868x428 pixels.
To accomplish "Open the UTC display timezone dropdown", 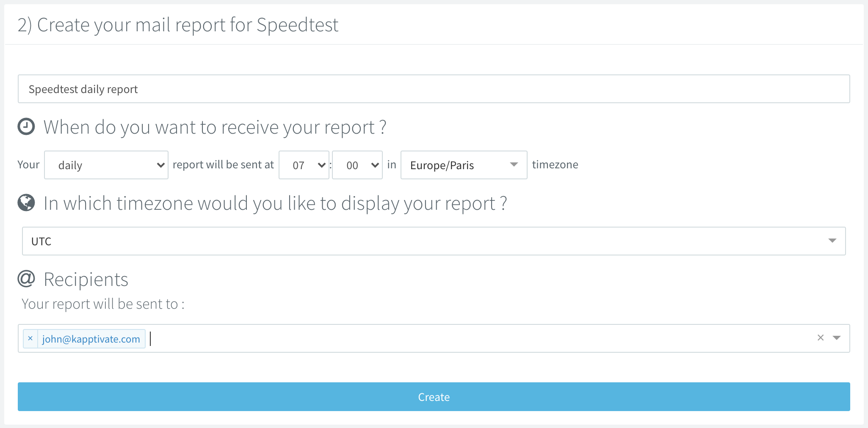I will (x=434, y=241).
